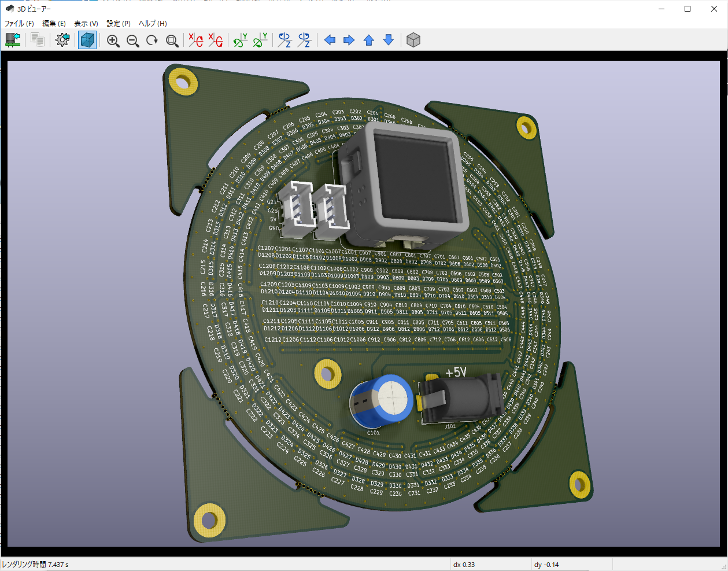The height and width of the screenshot is (571, 728).
Task: Open the ファイル (F) menu
Action: click(19, 24)
